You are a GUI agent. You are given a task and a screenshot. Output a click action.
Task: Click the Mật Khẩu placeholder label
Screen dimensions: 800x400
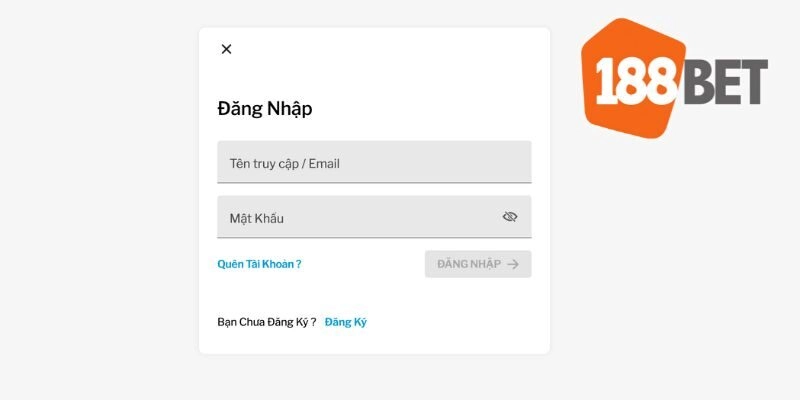click(x=257, y=218)
